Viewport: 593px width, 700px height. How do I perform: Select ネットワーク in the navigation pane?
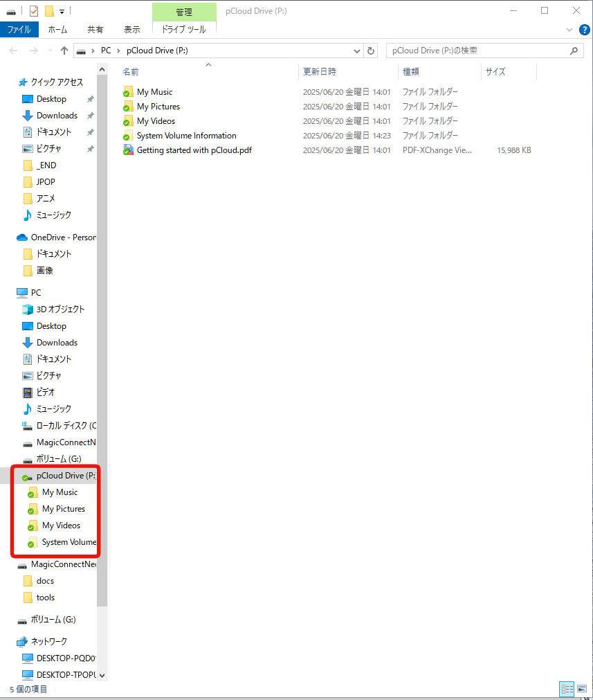click(x=48, y=642)
